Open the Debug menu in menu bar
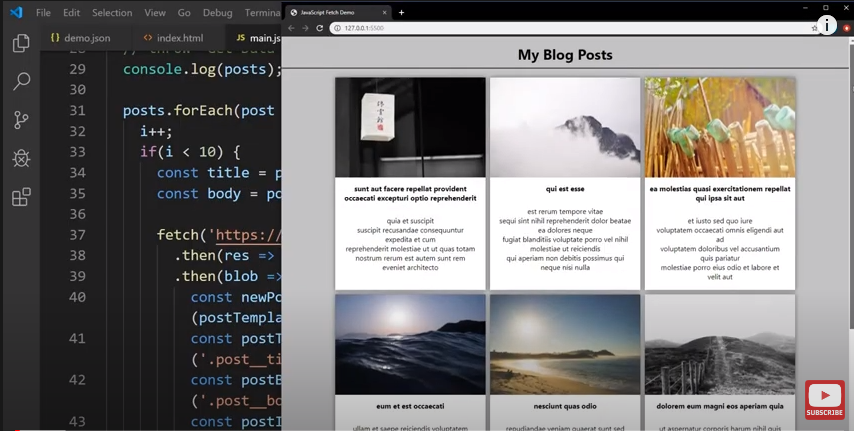 tap(217, 13)
